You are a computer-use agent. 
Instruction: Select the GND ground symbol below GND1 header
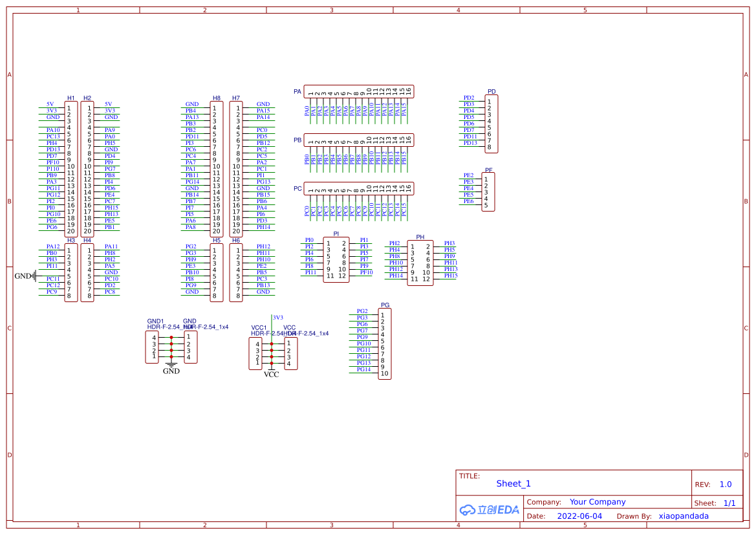point(171,367)
